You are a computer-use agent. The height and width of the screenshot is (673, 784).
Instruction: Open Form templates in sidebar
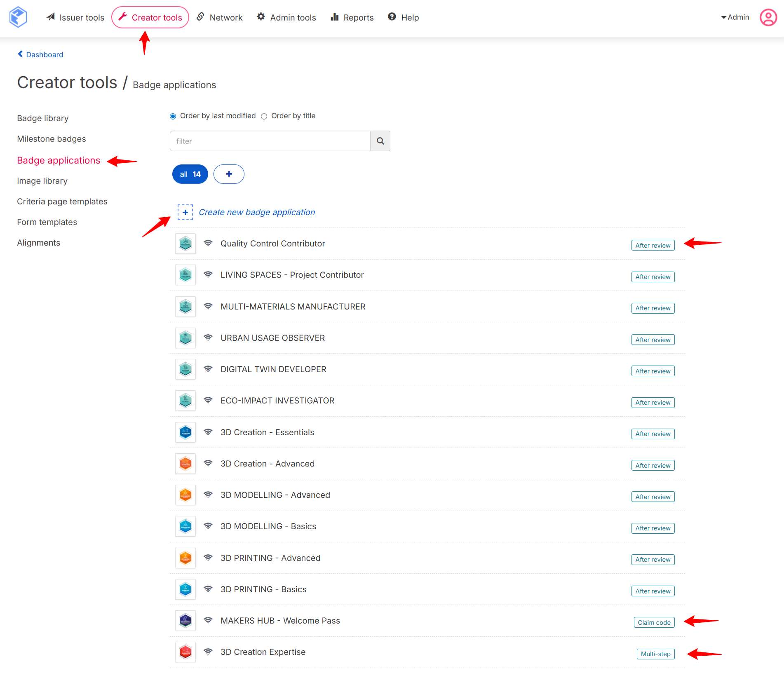(x=47, y=222)
